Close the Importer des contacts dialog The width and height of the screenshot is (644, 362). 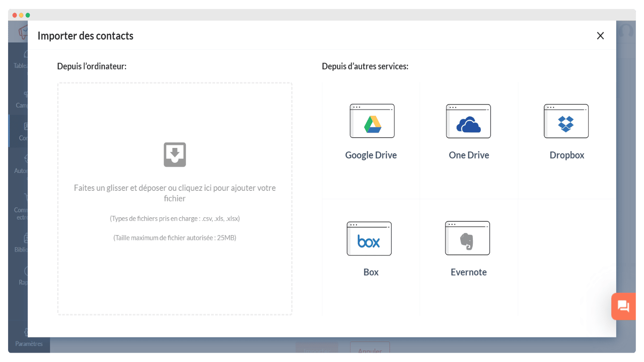tap(600, 36)
